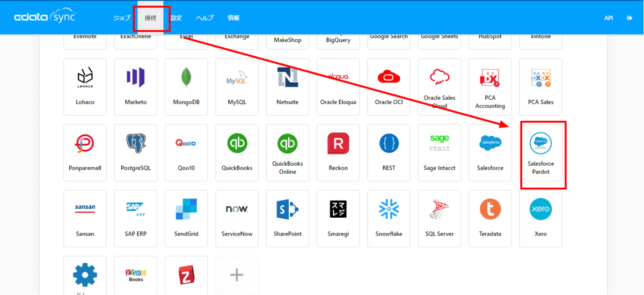Select the Google Search connector label
This screenshot has height=295, width=644.
(389, 36)
